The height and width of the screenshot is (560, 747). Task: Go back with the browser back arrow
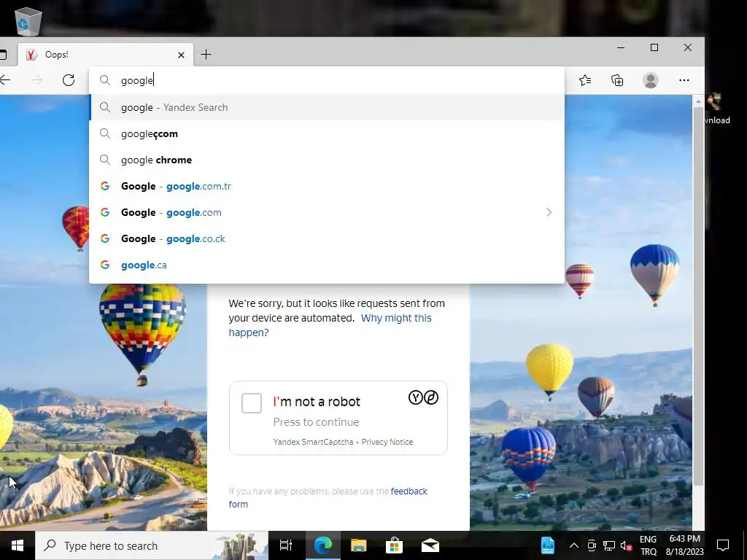tap(5, 80)
